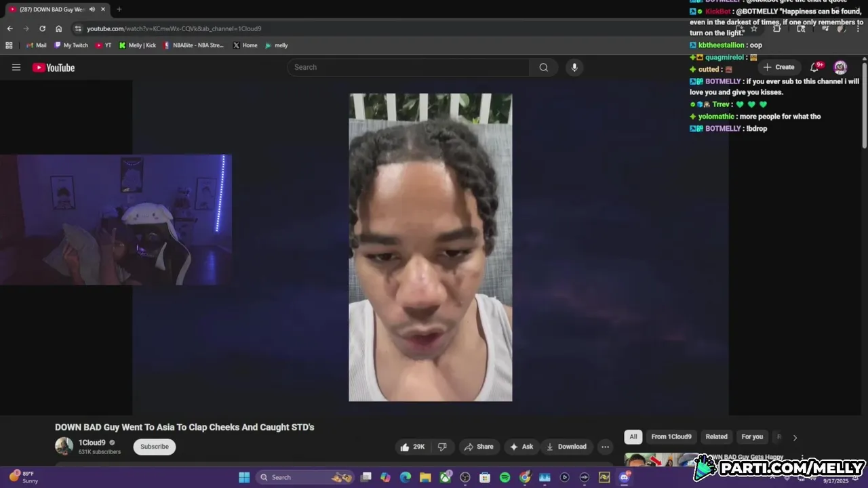
Task: Open YouTube notifications bell
Action: [815, 67]
